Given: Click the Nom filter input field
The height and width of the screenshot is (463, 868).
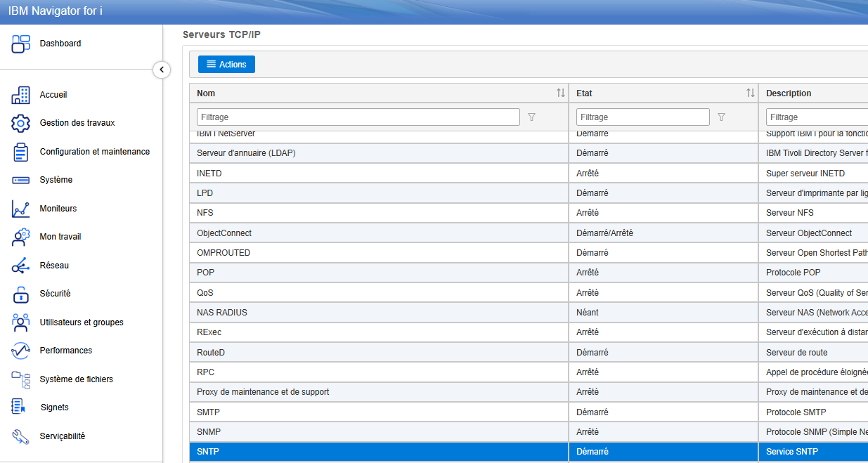Looking at the screenshot, I should 358,117.
